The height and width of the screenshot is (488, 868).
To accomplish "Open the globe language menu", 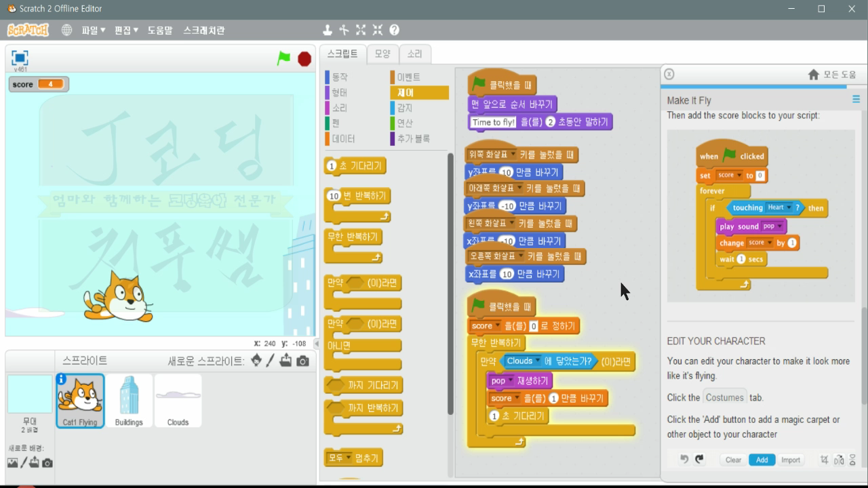I will [66, 30].
